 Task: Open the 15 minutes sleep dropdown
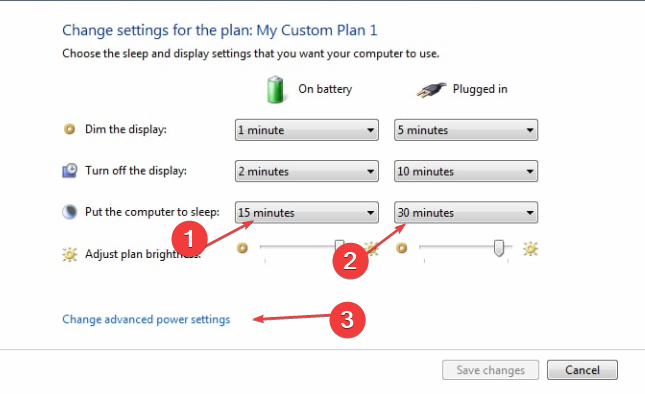tap(307, 212)
